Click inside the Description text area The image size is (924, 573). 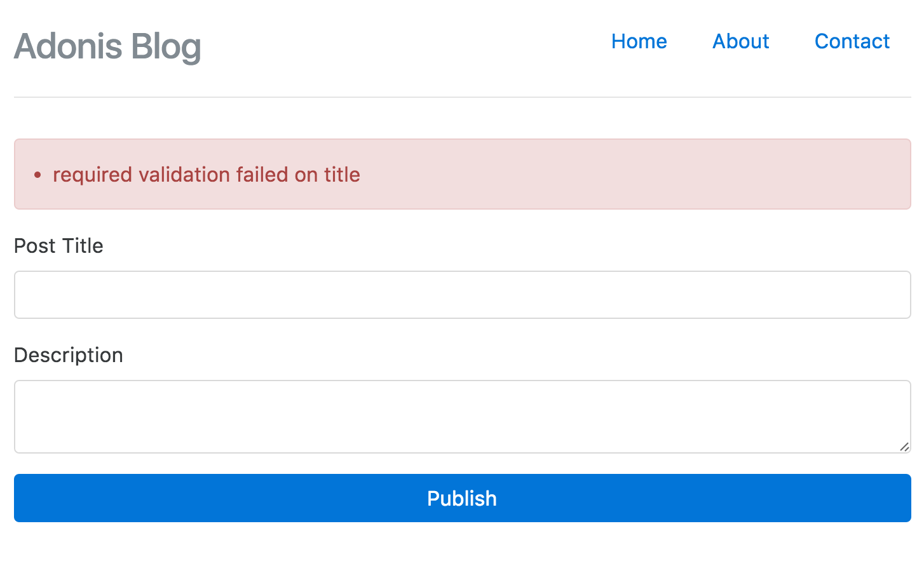(462, 416)
